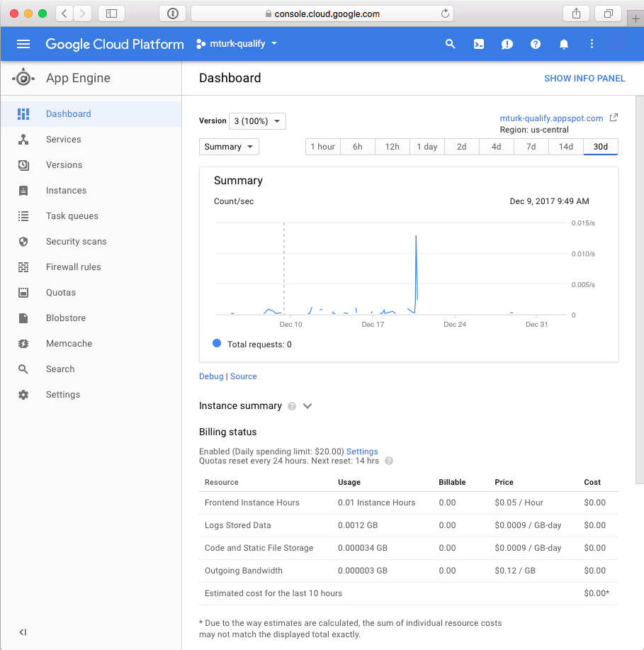Activate Cloud Shell icon

479,44
